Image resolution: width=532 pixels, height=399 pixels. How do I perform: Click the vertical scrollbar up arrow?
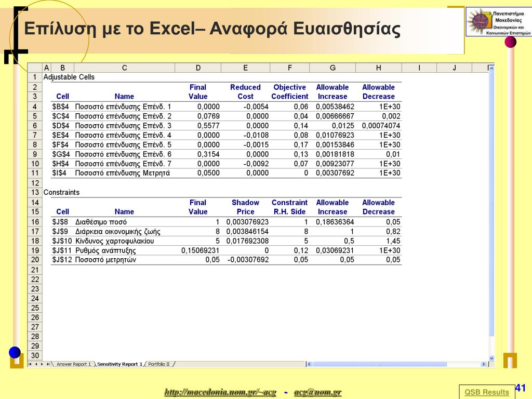[491, 68]
